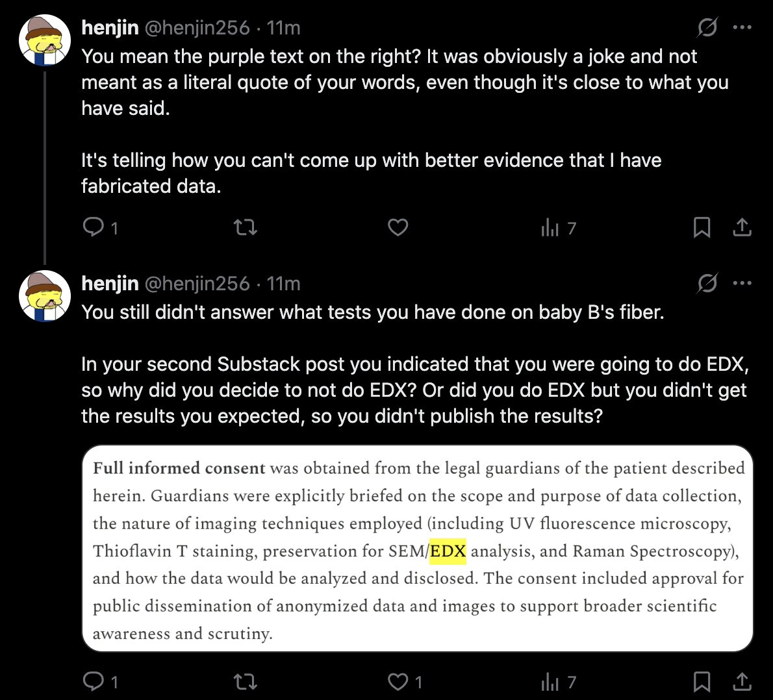This screenshot has height=700, width=773.
Task: Open more options menu on first tweet
Action: tap(742, 27)
